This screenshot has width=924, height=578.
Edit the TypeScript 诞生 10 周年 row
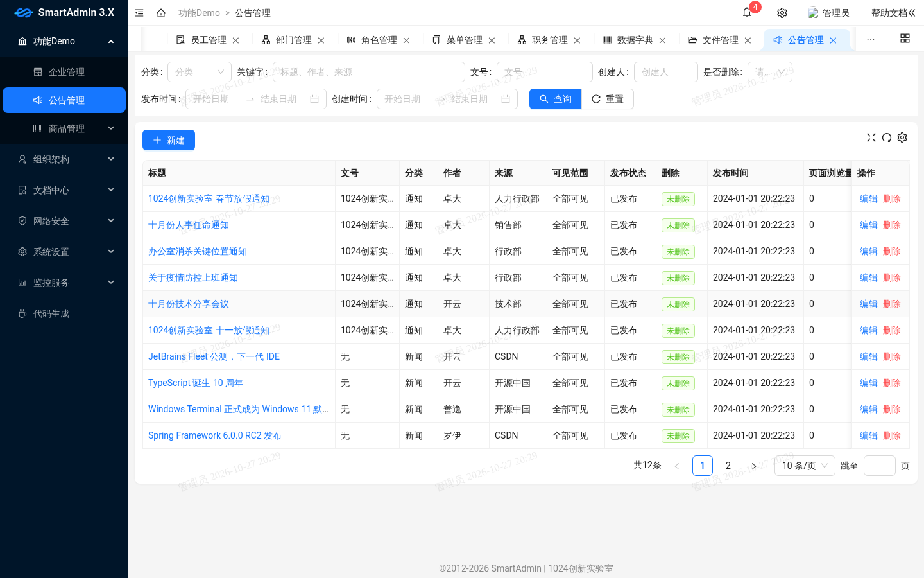click(868, 383)
